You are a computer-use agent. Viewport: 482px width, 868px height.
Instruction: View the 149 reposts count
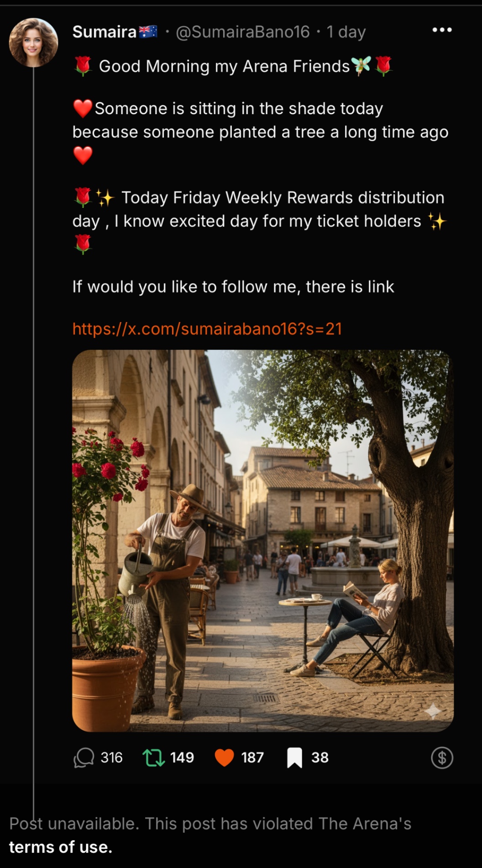coord(182,757)
